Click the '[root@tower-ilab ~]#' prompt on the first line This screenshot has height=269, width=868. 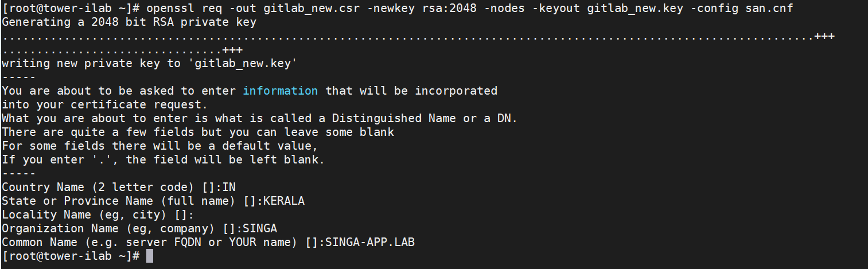71,9
